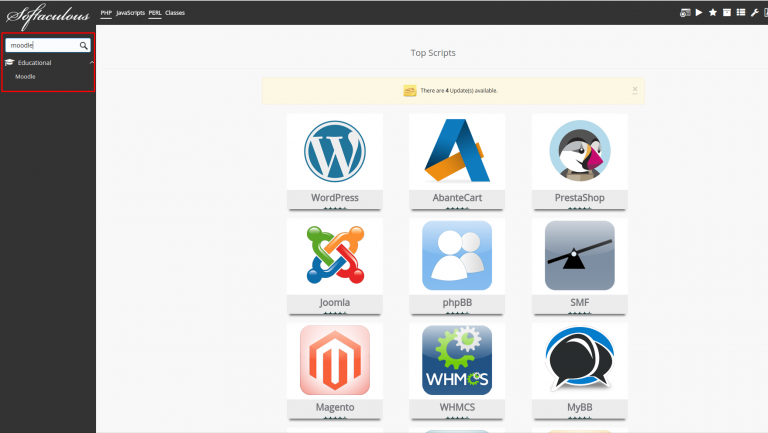Switch to the PHP scripts tab
The image size is (768, 433).
(x=106, y=13)
